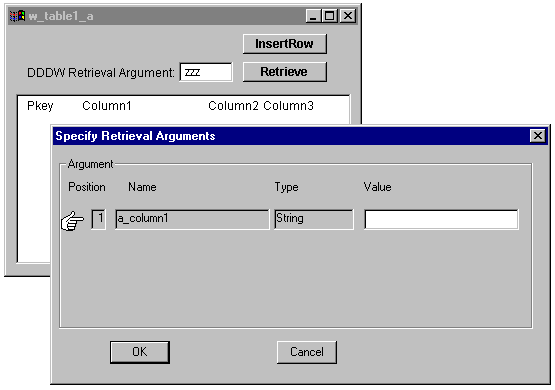Click the DDDW Retrieval Argument input field
The image size is (555, 390).
tap(206, 72)
